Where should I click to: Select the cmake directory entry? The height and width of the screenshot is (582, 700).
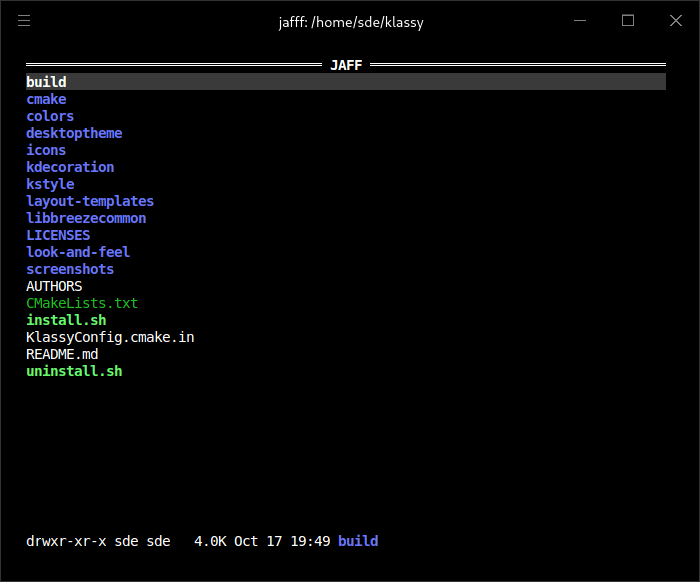point(46,99)
